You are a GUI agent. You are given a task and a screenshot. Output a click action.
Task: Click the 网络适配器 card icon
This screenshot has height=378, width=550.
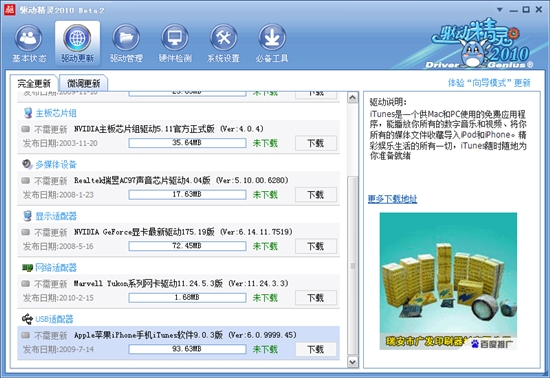tap(27, 268)
